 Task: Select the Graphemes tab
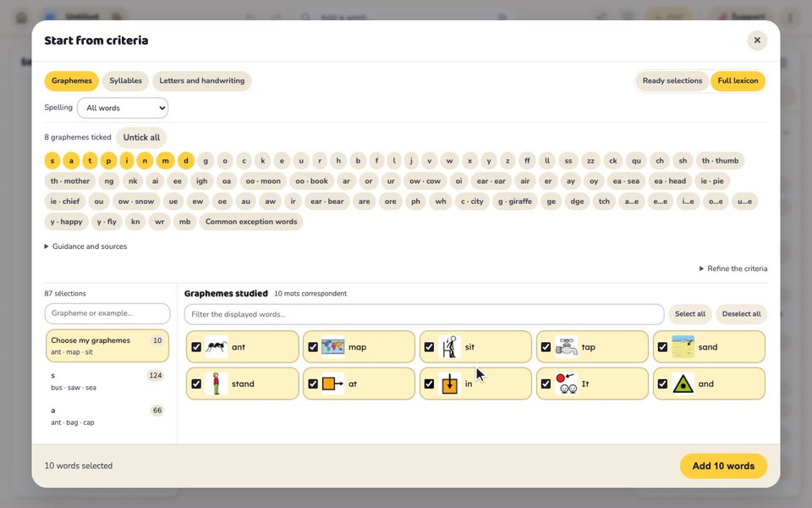point(71,81)
